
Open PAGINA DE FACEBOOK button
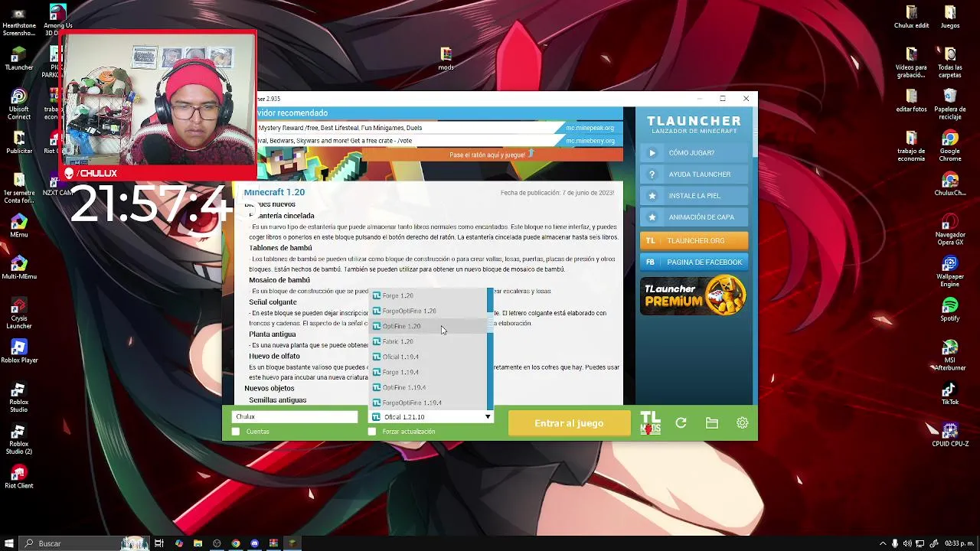coord(694,262)
